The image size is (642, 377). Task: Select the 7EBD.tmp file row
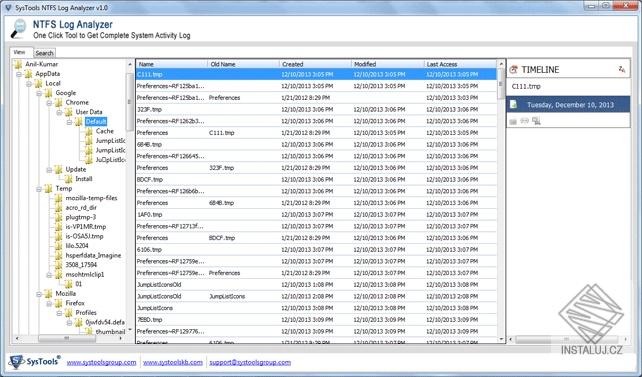[316, 319]
